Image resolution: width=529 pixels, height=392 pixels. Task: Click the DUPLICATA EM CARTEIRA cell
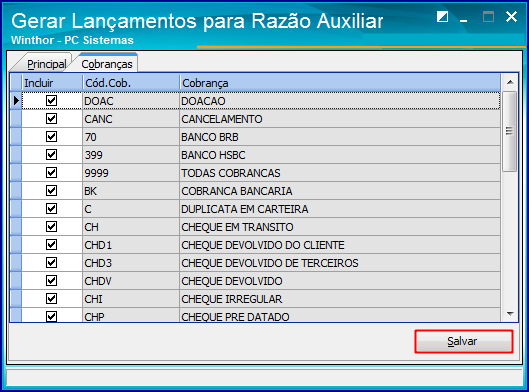340,209
